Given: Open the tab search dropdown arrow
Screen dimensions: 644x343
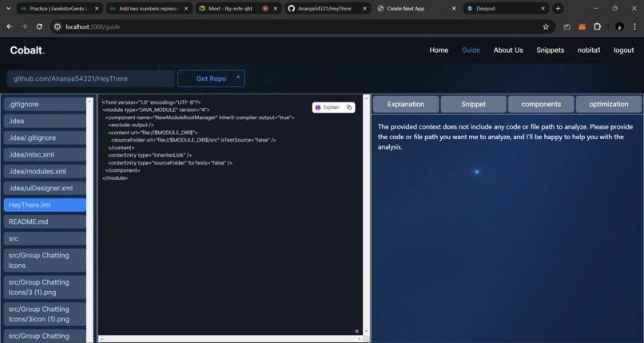Looking at the screenshot, I should 8,8.
